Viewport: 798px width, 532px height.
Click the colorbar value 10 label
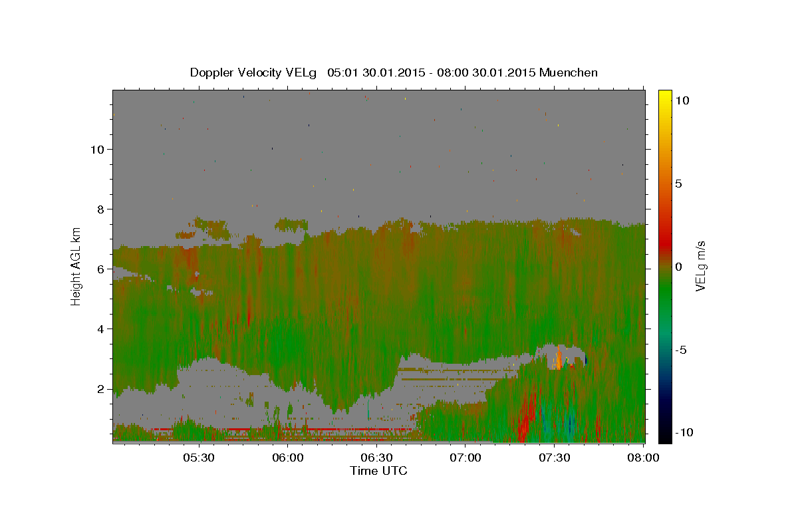tap(682, 100)
